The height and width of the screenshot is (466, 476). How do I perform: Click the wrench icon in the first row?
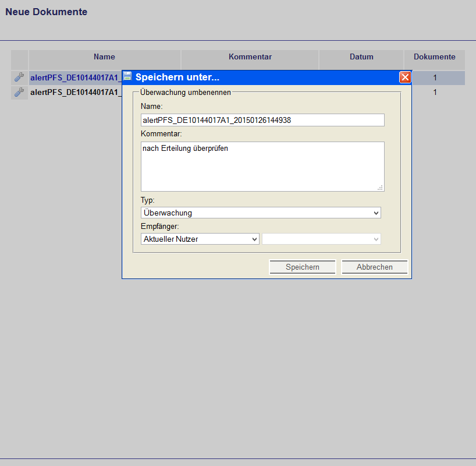19,77
